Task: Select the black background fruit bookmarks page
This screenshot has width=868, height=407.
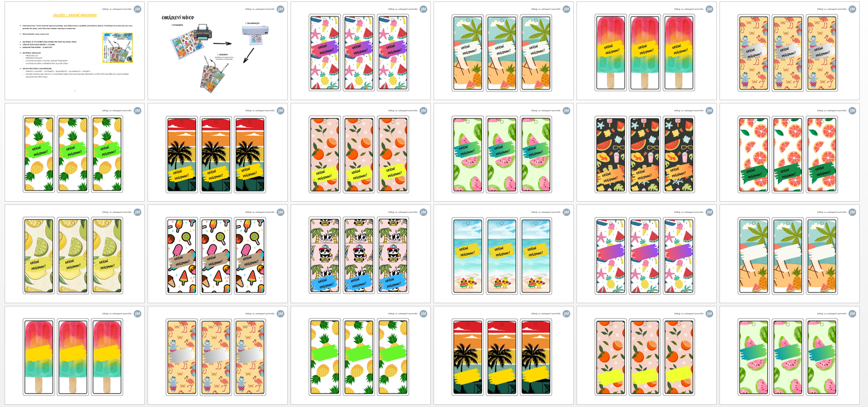Action: (647, 152)
